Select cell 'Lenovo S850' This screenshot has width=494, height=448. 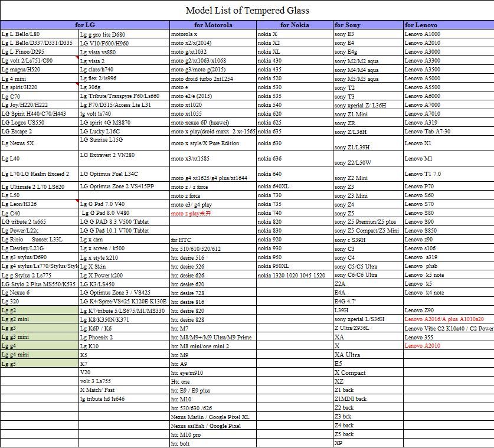pyautogui.click(x=449, y=231)
